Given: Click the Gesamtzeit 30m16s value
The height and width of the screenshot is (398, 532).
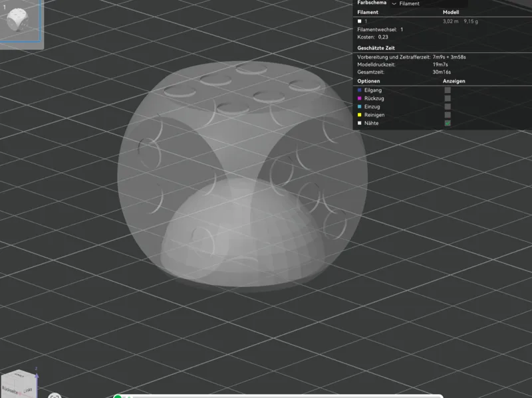Looking at the screenshot, I should [442, 72].
